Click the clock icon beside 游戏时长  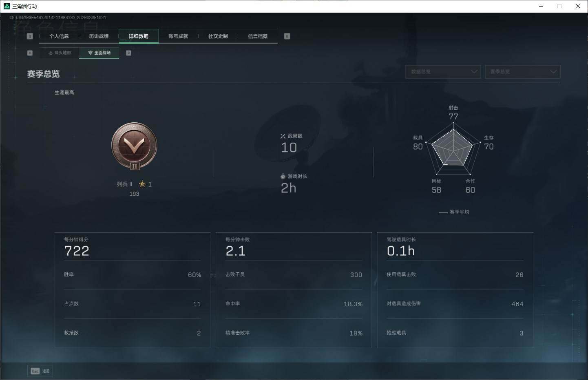(283, 177)
